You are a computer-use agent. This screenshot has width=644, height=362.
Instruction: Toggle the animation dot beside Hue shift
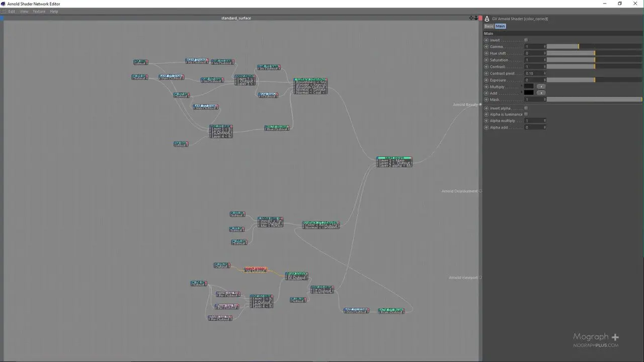tap(487, 53)
